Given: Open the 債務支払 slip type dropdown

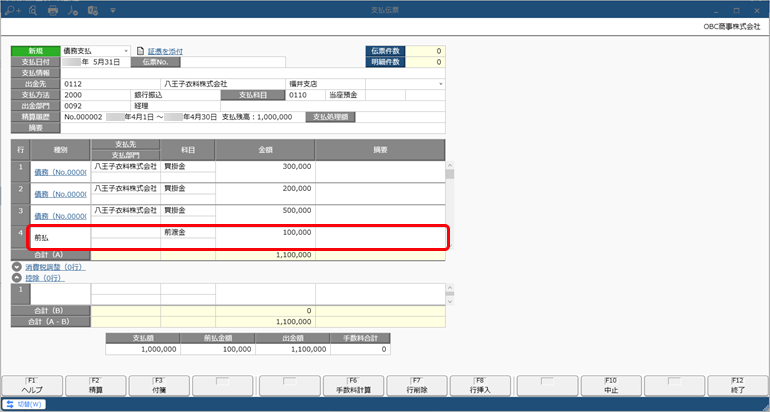Looking at the screenshot, I should pos(126,51).
